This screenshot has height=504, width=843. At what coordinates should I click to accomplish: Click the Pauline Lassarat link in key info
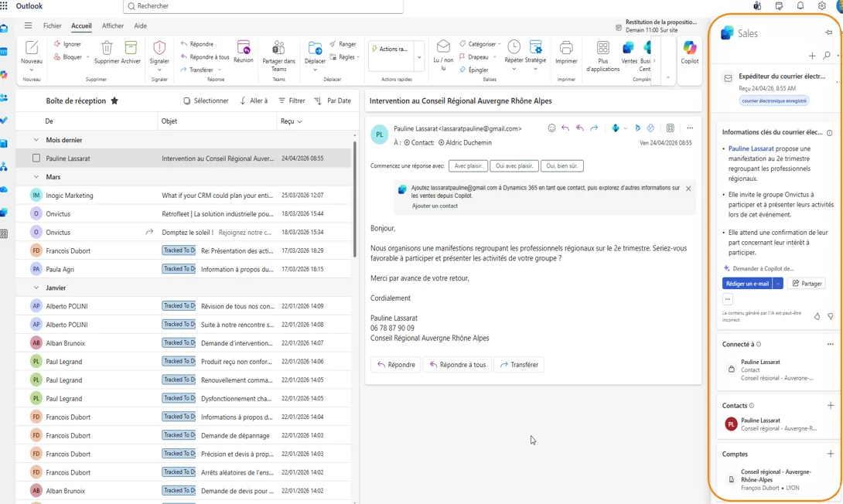(751, 148)
